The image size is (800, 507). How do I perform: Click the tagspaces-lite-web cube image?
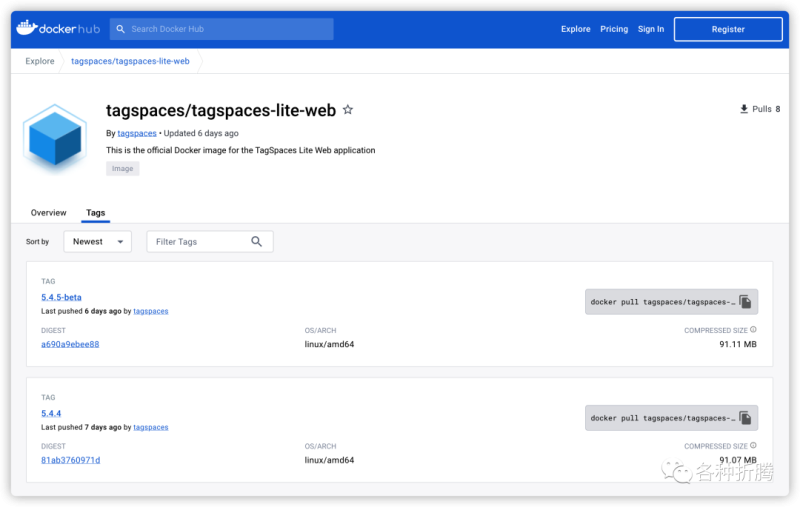[55, 138]
